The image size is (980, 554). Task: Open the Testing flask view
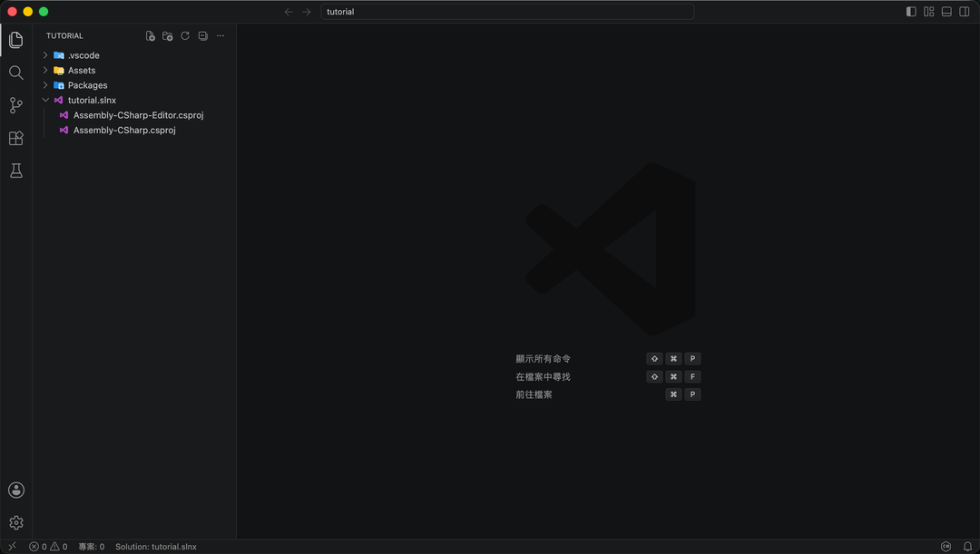click(16, 170)
